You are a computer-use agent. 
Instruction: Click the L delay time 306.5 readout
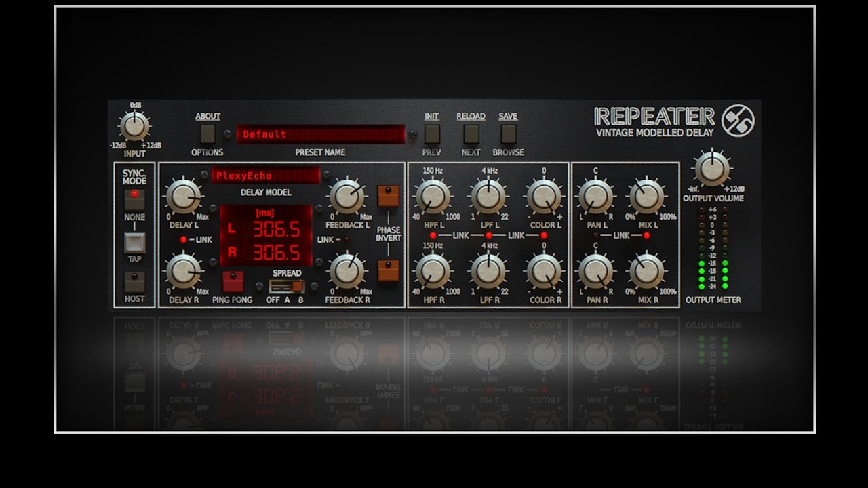pos(277,229)
